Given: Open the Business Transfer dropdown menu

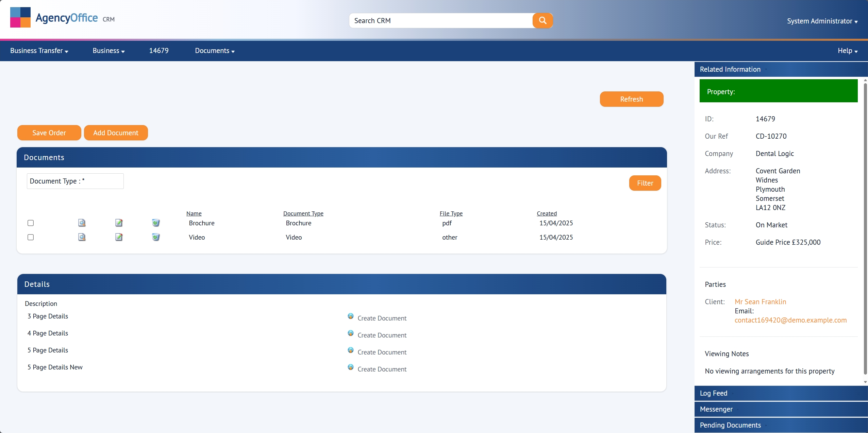Looking at the screenshot, I should 39,51.
